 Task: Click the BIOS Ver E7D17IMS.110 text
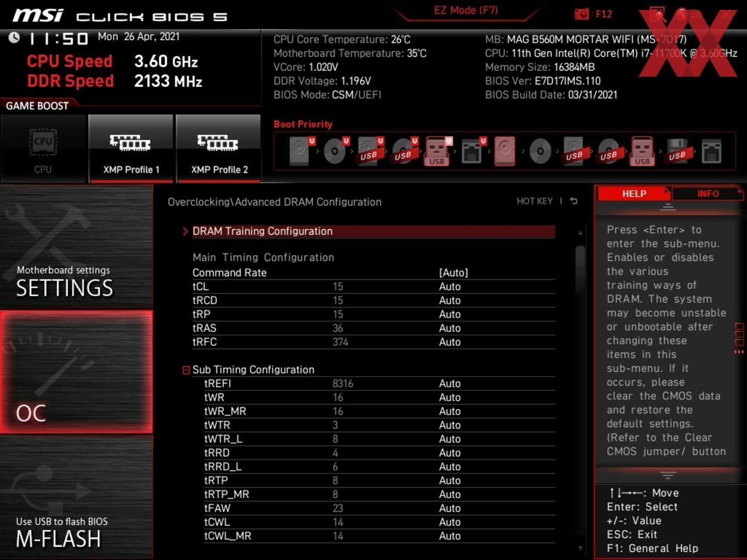pos(543,81)
